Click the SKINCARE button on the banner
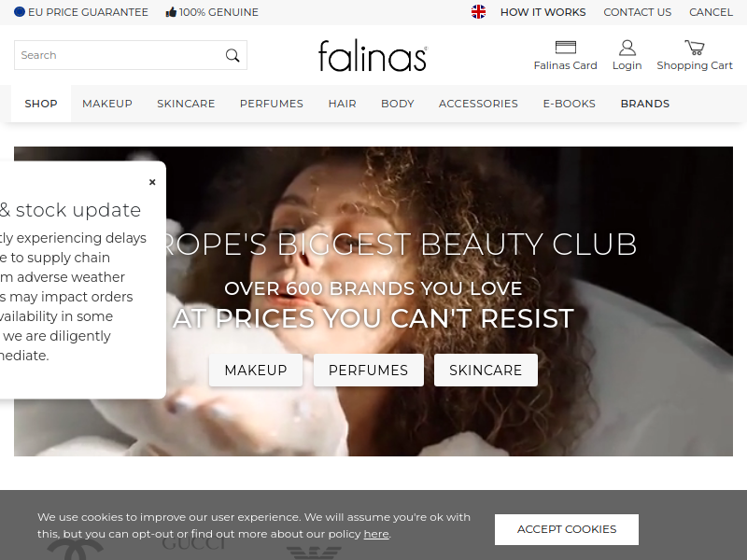The image size is (747, 560). (486, 370)
